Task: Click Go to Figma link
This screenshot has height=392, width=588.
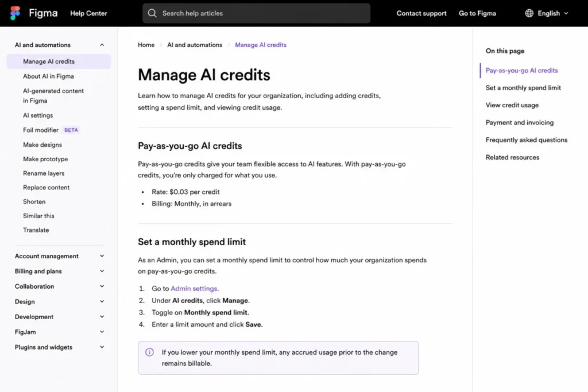Action: [477, 13]
